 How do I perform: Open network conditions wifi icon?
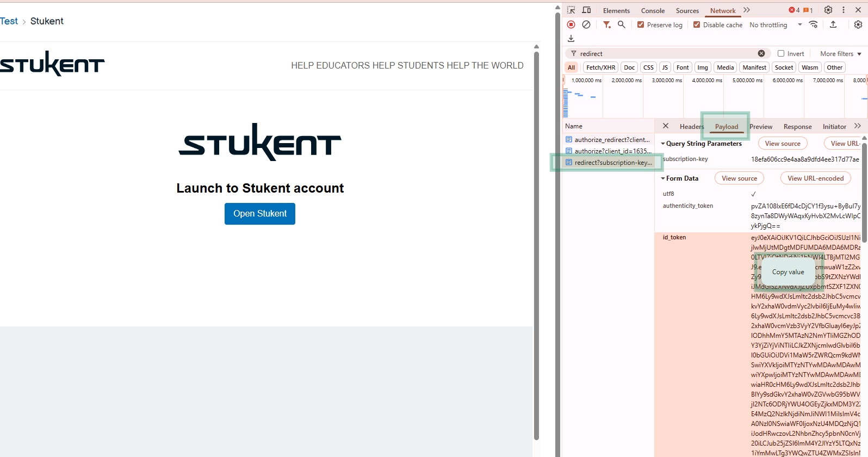pyautogui.click(x=814, y=24)
